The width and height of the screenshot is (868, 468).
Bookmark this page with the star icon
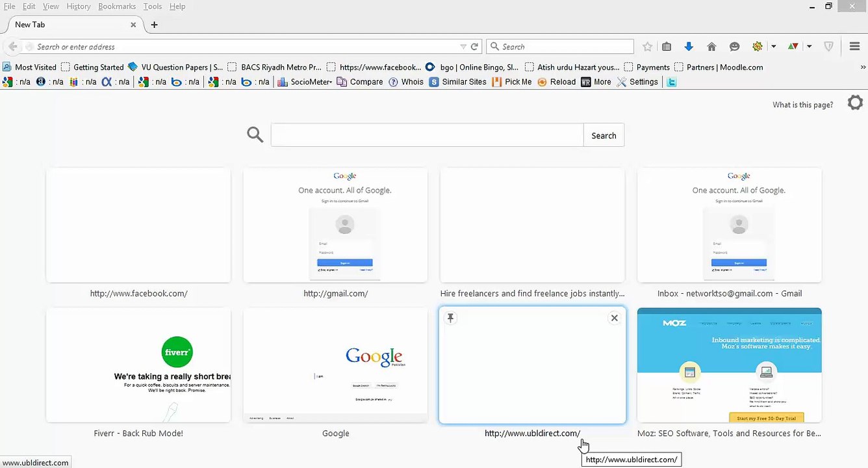click(x=647, y=47)
